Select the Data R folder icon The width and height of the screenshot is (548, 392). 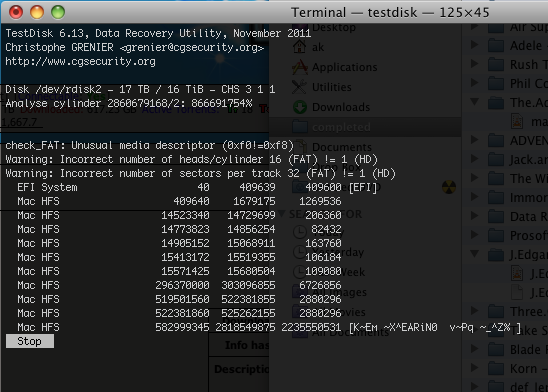pyautogui.click(x=496, y=217)
